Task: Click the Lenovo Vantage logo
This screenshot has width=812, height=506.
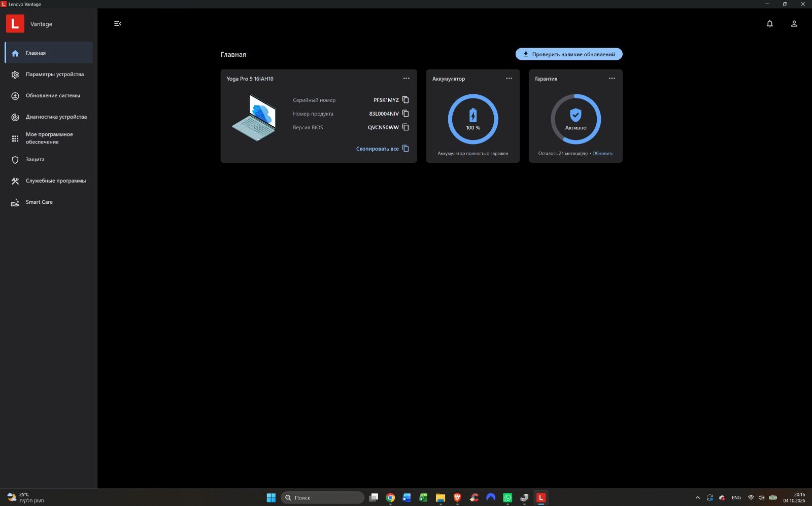Action: tap(15, 23)
